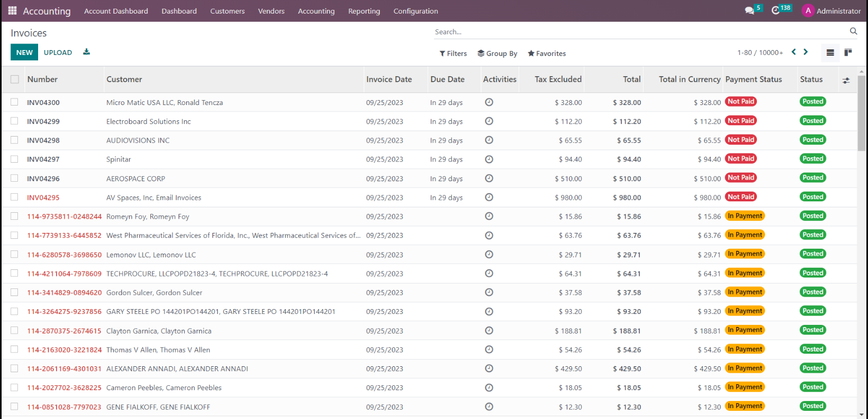Open the conversations messages icon

pyautogui.click(x=750, y=11)
